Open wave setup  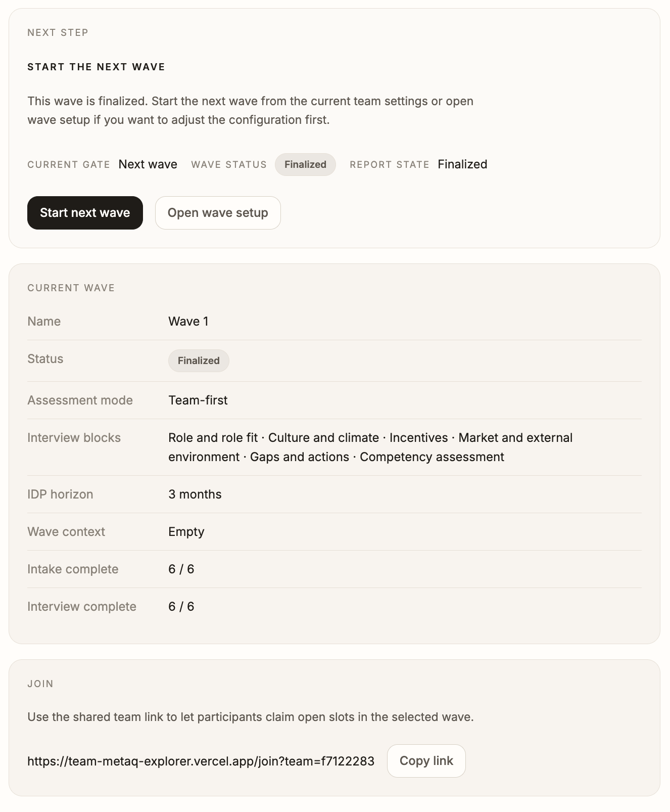pos(218,213)
